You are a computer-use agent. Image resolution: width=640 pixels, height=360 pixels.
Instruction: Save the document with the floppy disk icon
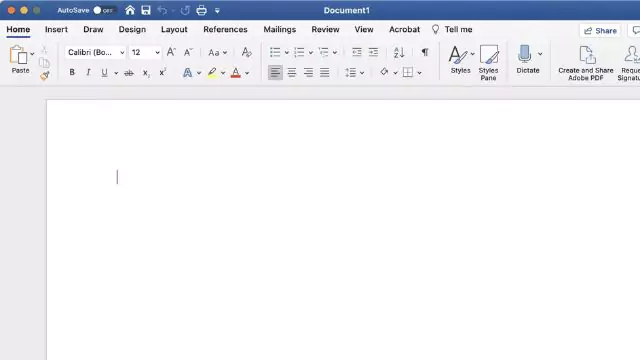tap(146, 10)
